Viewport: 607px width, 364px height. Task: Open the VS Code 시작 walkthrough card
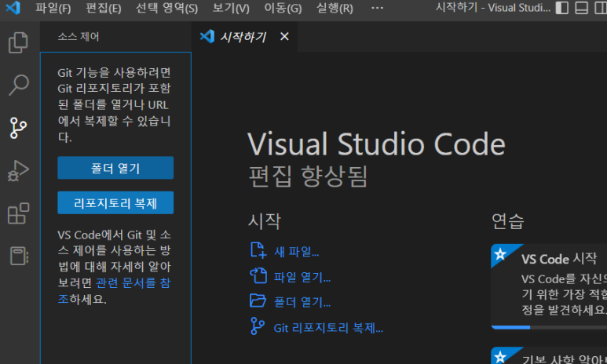[x=549, y=286]
